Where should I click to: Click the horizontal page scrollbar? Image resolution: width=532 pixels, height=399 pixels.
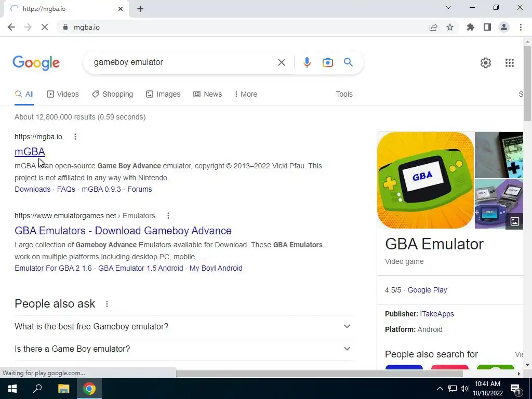(x=320, y=374)
